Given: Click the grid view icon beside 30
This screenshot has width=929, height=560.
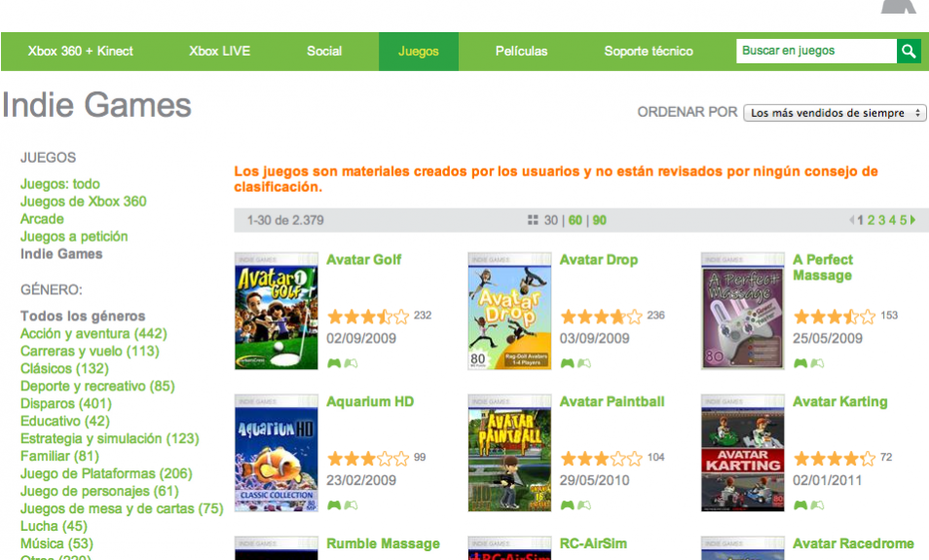Looking at the screenshot, I should (x=533, y=220).
